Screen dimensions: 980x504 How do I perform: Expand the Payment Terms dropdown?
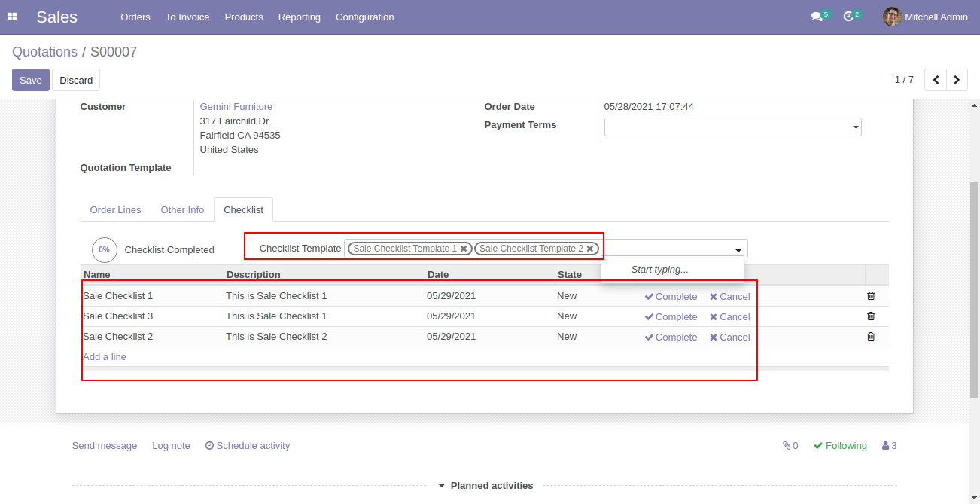click(856, 127)
